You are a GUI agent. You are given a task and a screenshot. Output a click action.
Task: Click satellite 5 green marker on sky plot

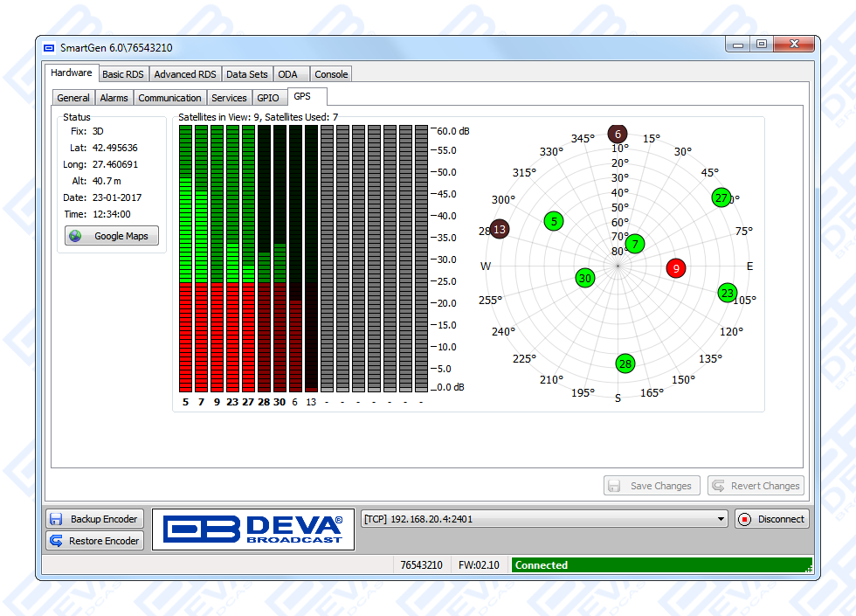coord(554,222)
